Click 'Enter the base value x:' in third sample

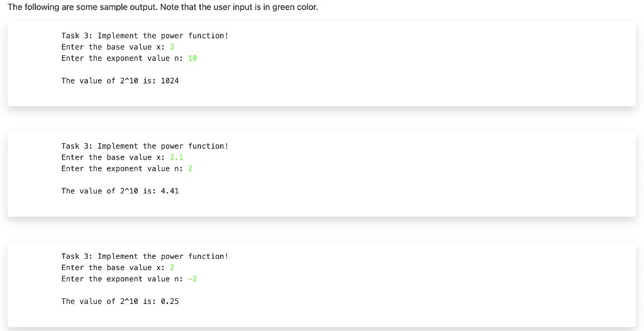click(x=113, y=268)
